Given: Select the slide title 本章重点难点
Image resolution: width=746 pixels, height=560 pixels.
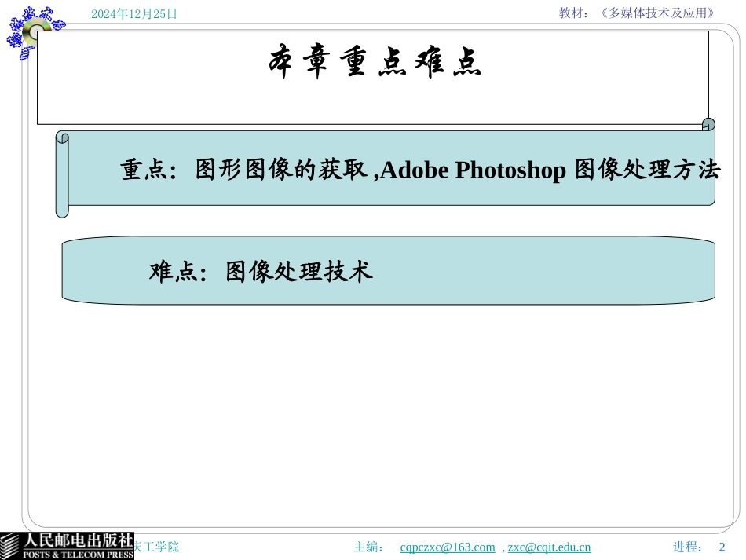Looking at the screenshot, I should tap(375, 61).
